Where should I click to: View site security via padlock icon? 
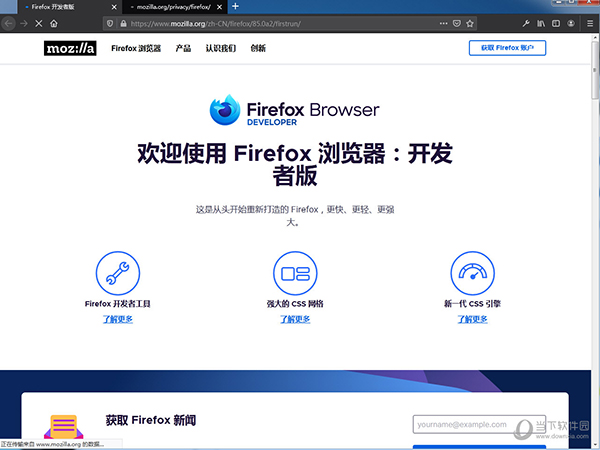(123, 23)
